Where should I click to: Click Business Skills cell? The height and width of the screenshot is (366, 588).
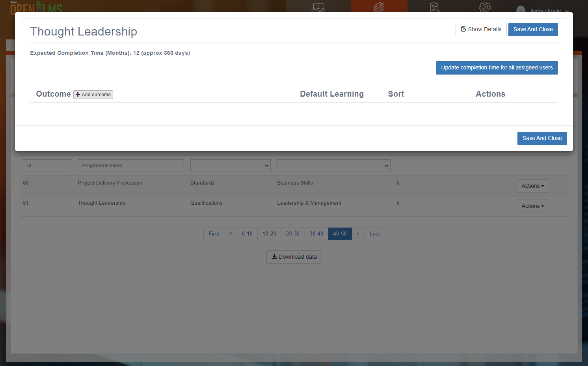(295, 183)
